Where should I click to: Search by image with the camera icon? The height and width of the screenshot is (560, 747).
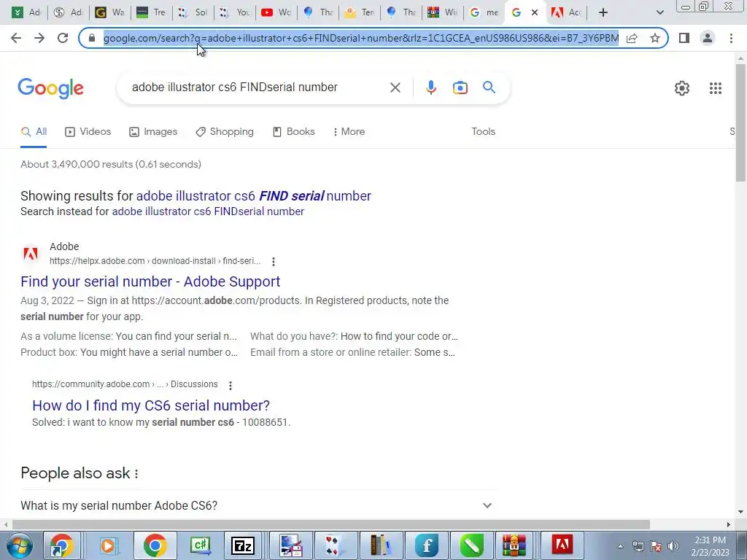(460, 87)
